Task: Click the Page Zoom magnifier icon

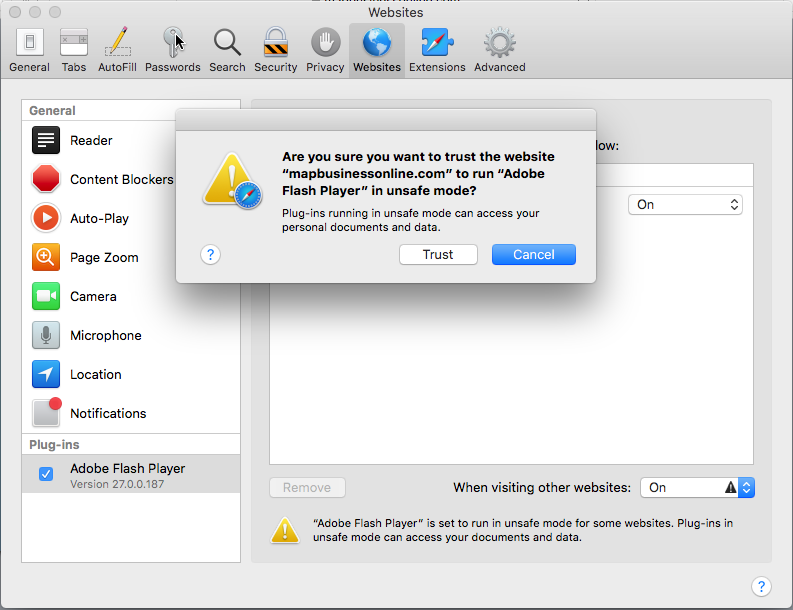Action: point(46,257)
